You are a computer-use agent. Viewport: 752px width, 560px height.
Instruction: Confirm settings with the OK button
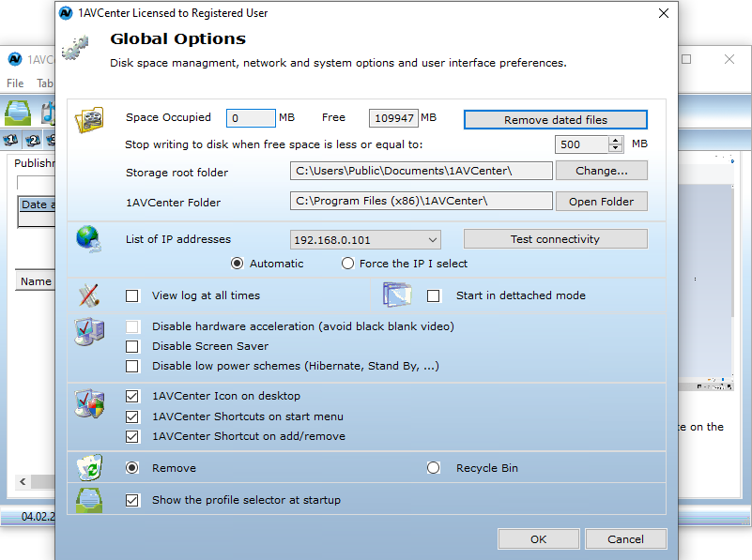[x=539, y=539]
